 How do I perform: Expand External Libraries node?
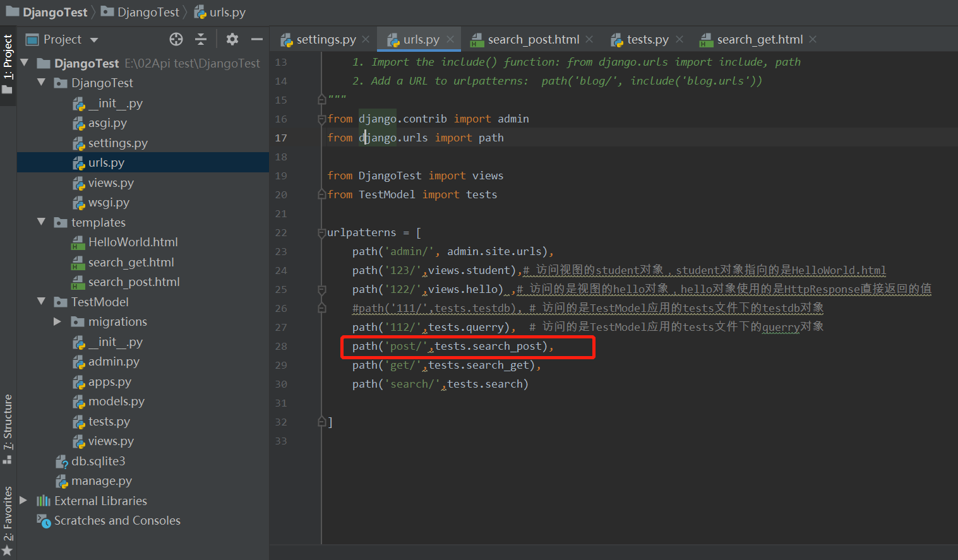click(23, 500)
